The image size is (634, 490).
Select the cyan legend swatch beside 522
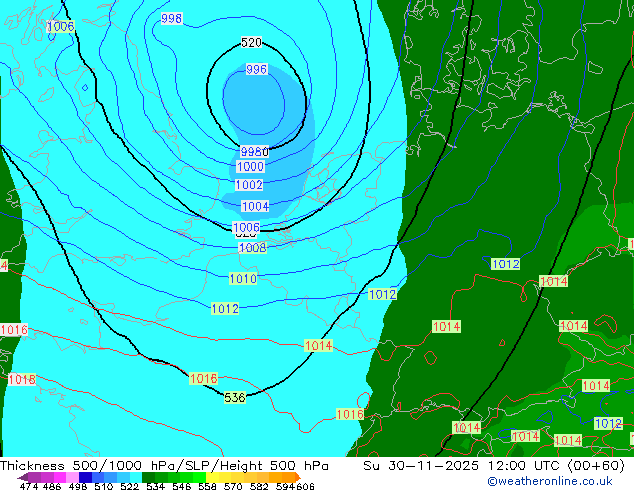(x=136, y=477)
